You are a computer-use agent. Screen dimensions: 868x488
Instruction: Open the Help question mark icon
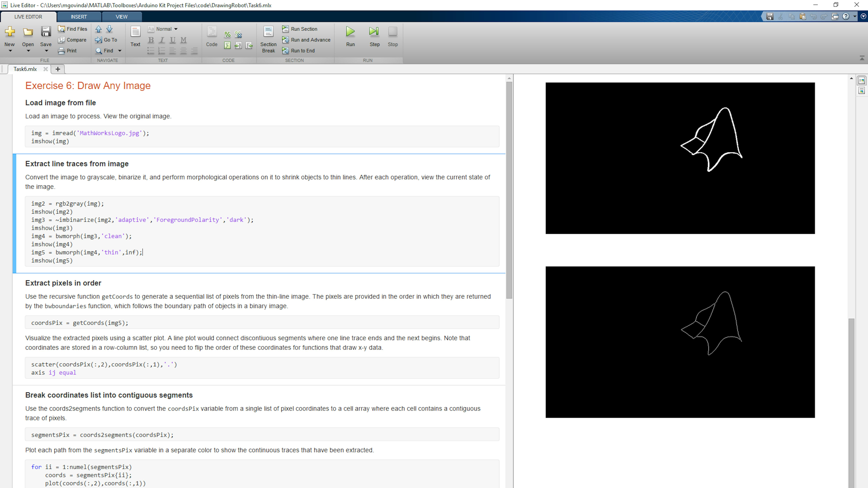click(846, 16)
